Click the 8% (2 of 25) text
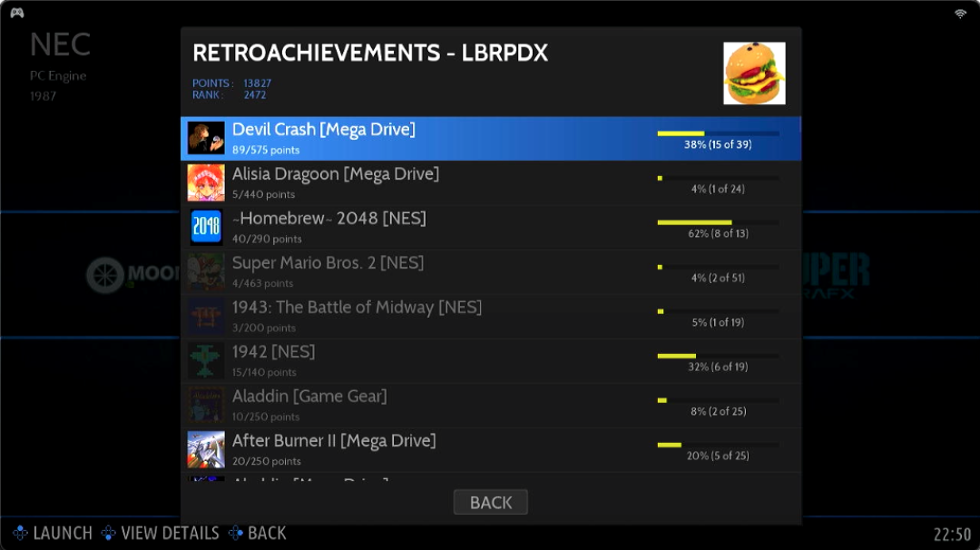980x550 pixels. 718,410
